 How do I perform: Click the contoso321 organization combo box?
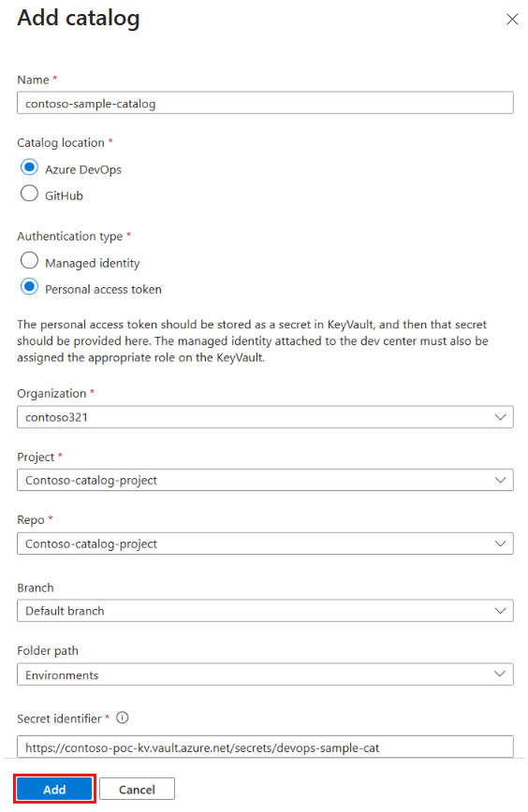(x=265, y=417)
